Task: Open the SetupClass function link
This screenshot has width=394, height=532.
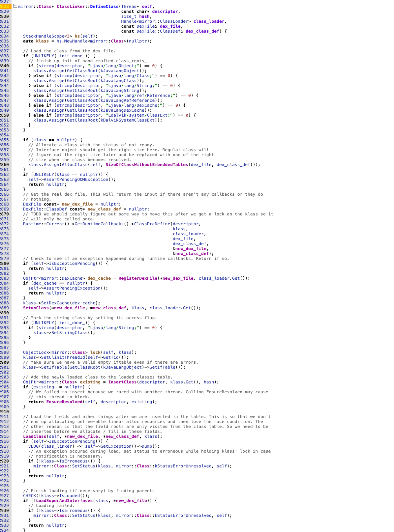Action: pyautogui.click(x=36, y=308)
